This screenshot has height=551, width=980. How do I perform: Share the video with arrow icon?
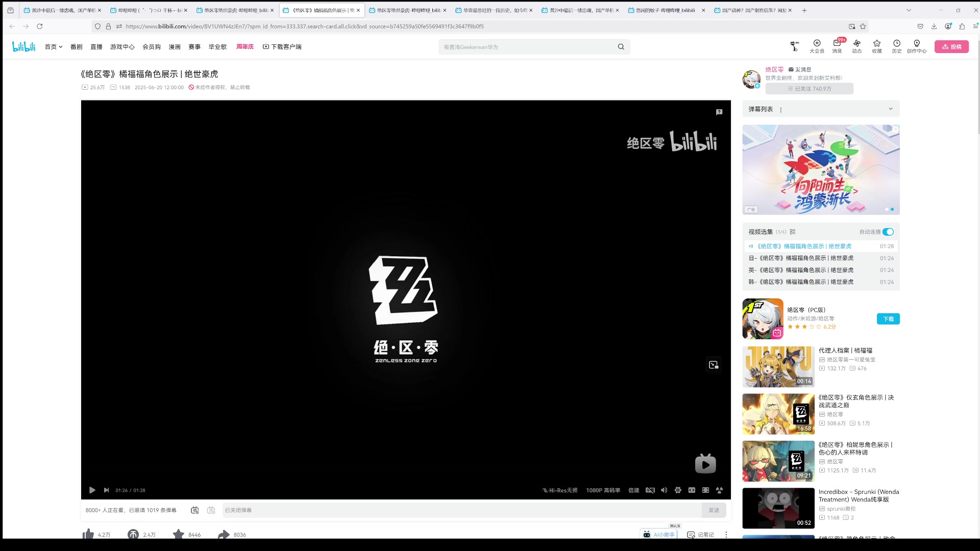(x=224, y=534)
